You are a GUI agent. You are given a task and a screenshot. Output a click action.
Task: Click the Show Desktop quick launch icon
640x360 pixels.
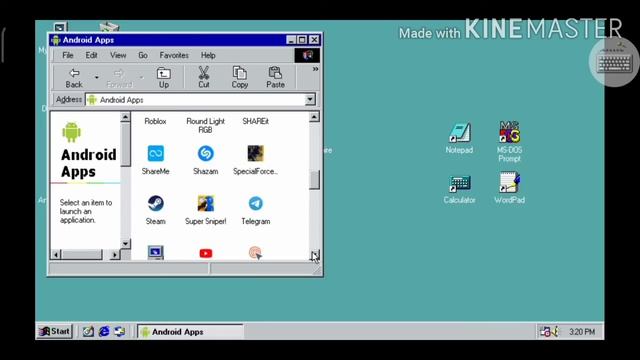click(88, 331)
